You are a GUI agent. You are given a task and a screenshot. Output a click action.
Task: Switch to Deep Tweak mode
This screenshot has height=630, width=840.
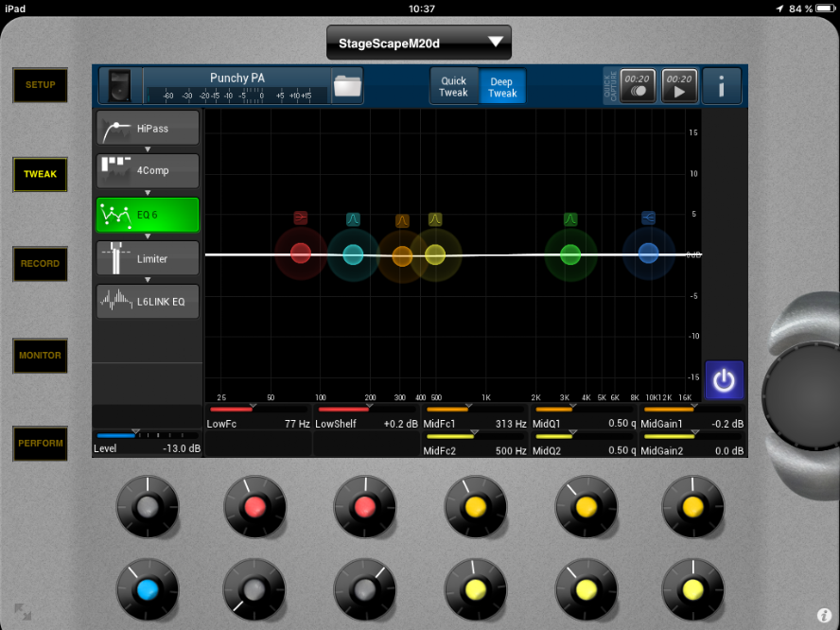pos(502,86)
